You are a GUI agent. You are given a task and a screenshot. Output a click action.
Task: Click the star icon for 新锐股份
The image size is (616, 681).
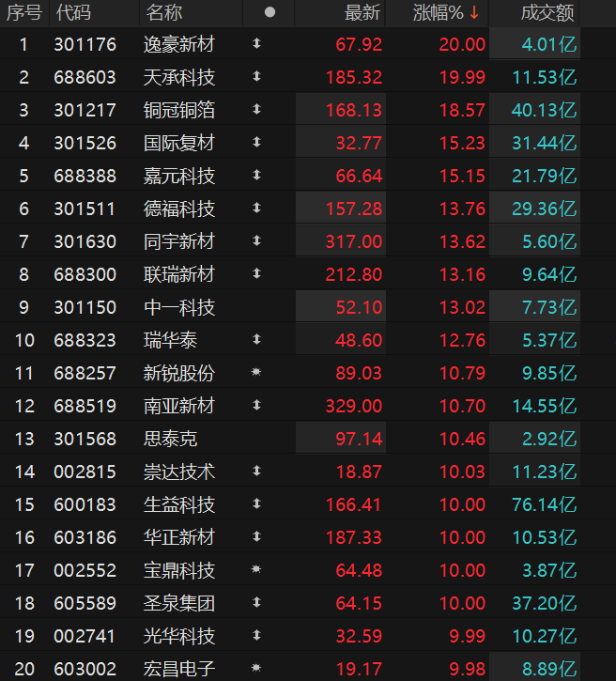pos(256,372)
